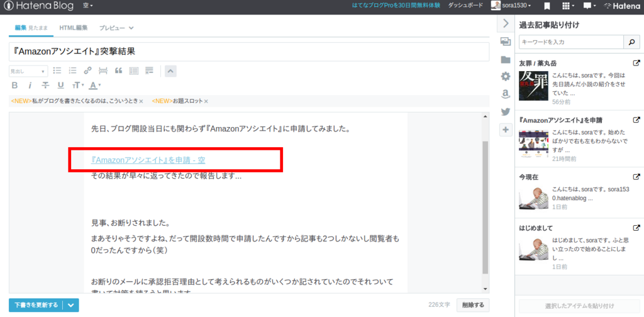644x317 pixels.
Task: Open the text color dropdown
Action: tap(95, 86)
